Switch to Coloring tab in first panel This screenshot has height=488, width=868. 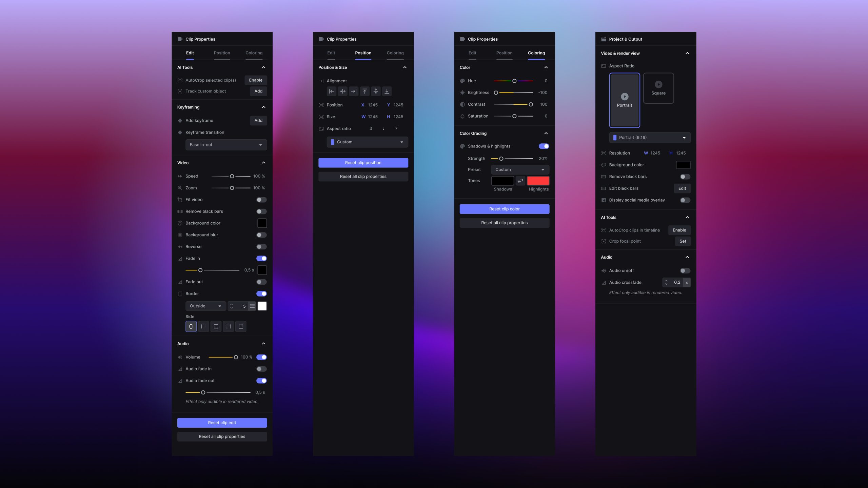[x=254, y=53]
